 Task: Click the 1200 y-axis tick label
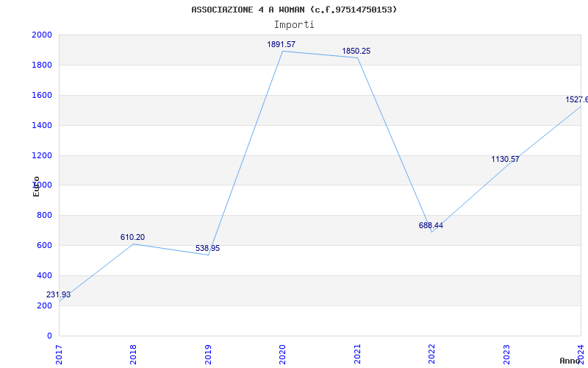coord(42,155)
